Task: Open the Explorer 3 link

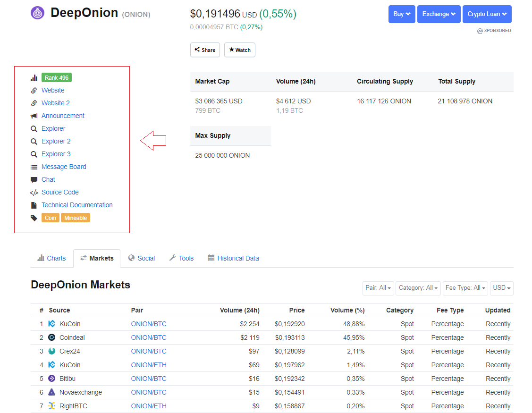Action: (56, 154)
